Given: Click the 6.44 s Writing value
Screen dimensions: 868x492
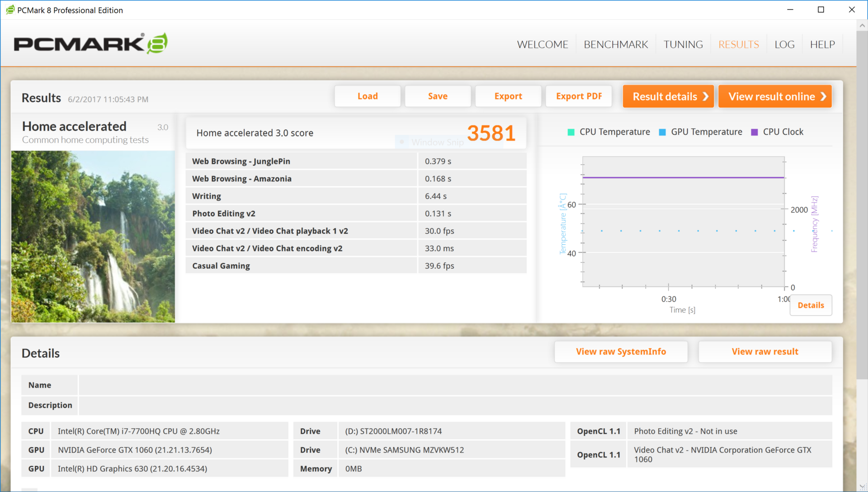Looking at the screenshot, I should (x=435, y=196).
